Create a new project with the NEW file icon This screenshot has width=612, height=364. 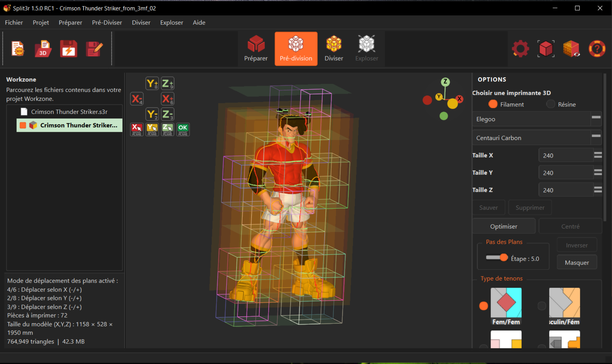point(18,49)
